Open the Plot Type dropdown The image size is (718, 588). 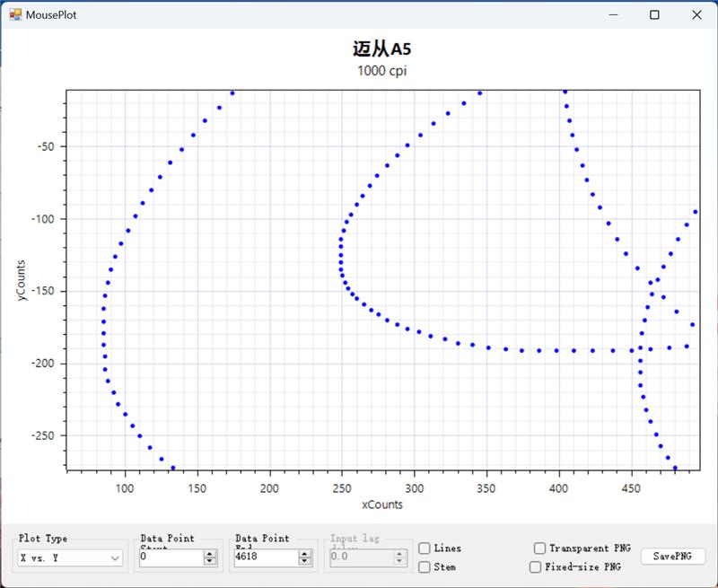(70, 557)
